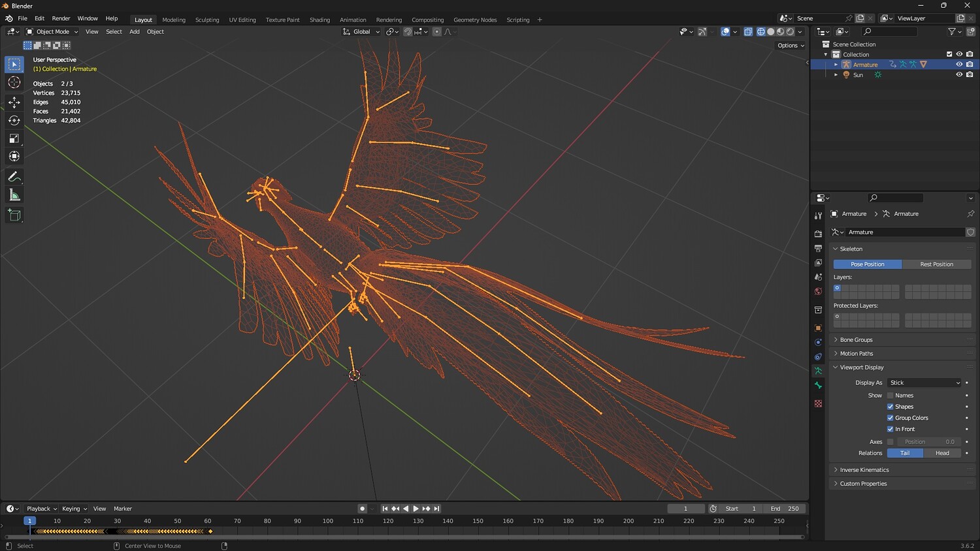Viewport: 980px width, 551px height.
Task: Expand the Bone Groups panel
Action: (x=856, y=339)
